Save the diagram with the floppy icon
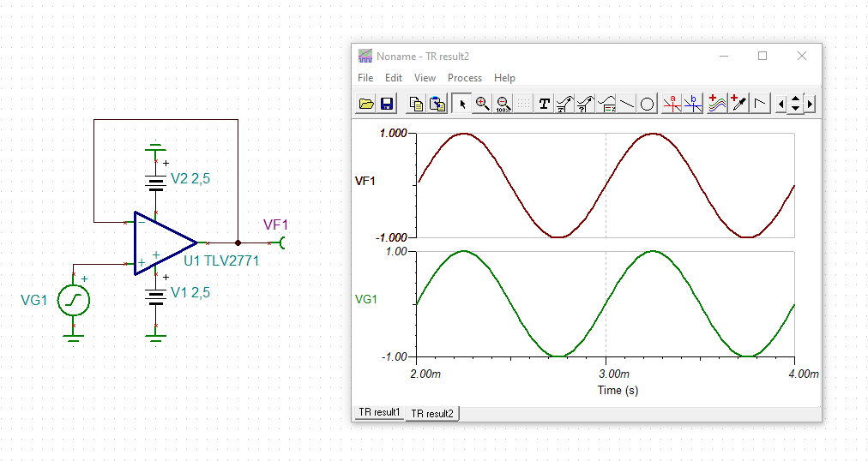Screen dimensions: 868x461 [x=386, y=104]
